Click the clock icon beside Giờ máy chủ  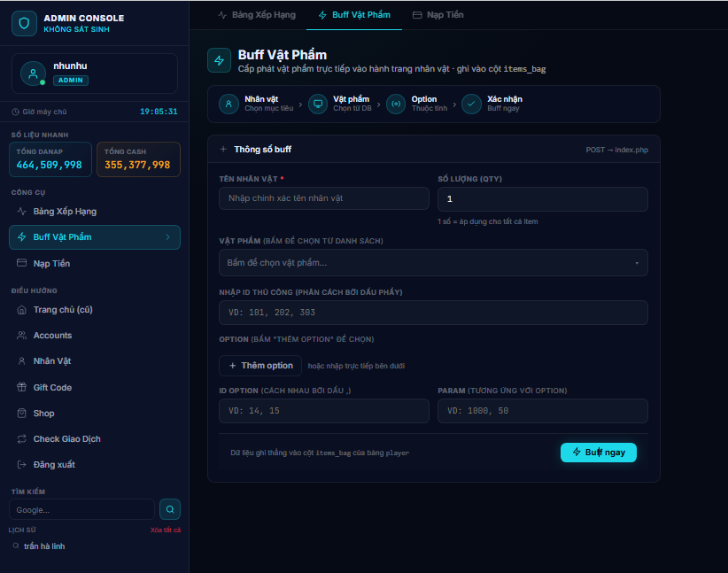[15, 112]
